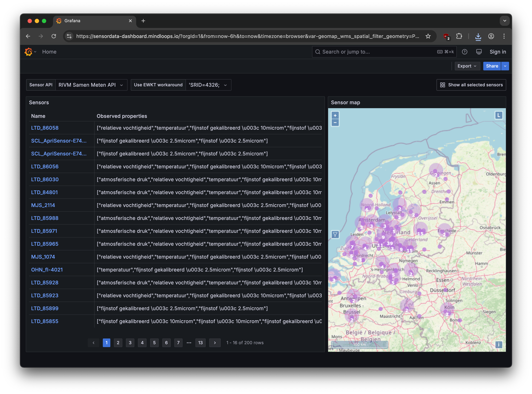This screenshot has width=532, height=394.
Task: Zoom out on the sensor map
Action: 335,123
